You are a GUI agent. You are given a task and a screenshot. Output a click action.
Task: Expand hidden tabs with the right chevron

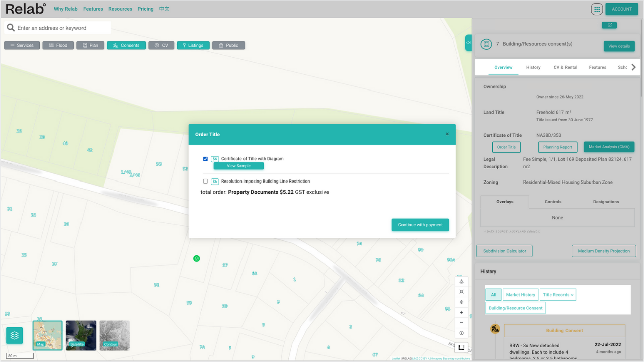tap(634, 66)
